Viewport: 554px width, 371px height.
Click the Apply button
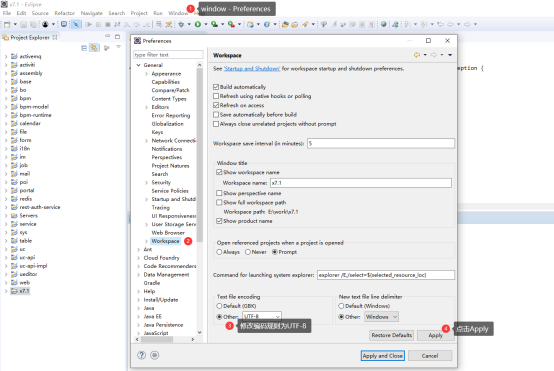click(x=435, y=335)
